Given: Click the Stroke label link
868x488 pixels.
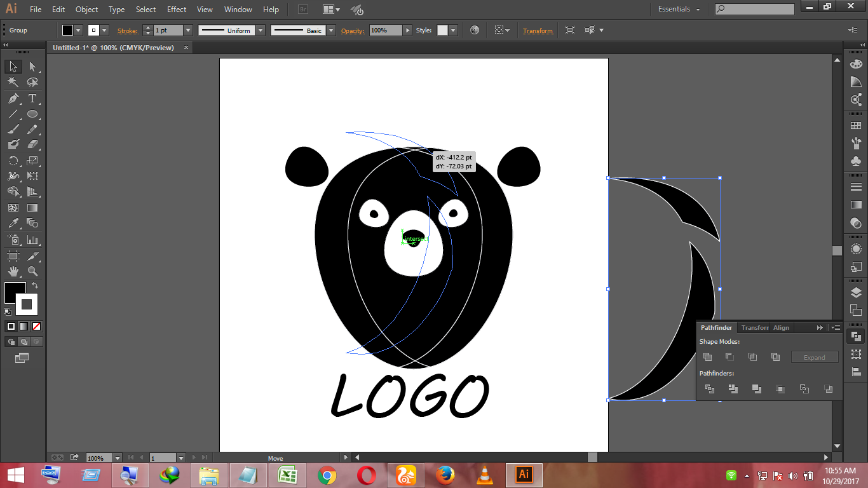Looking at the screenshot, I should pyautogui.click(x=127, y=30).
